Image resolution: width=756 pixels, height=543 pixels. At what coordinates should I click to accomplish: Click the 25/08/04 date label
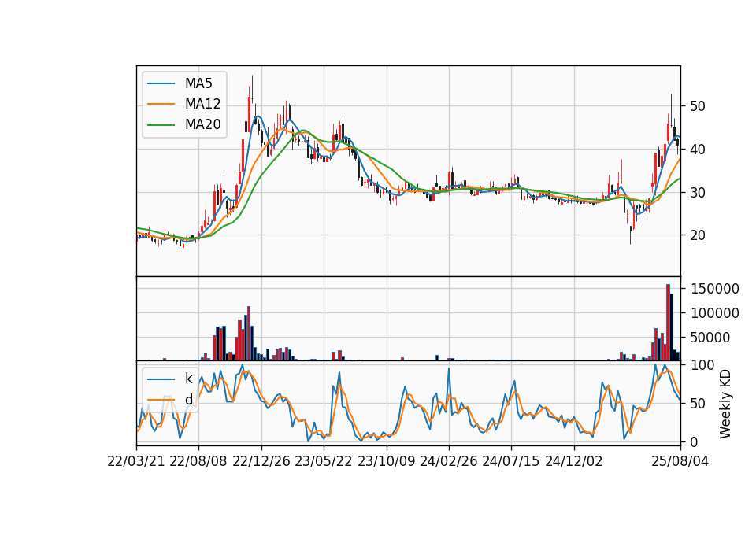(x=680, y=462)
